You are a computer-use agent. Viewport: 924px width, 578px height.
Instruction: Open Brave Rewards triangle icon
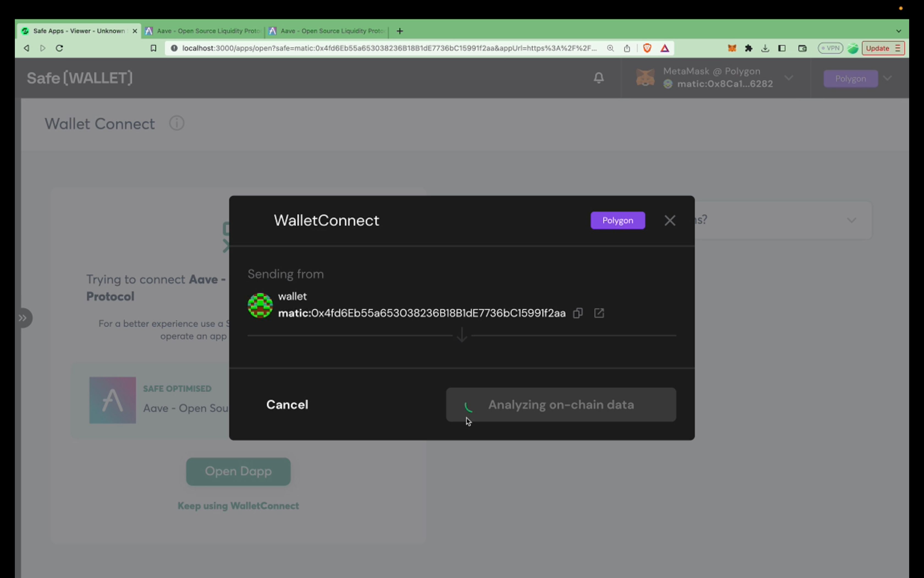[665, 48]
